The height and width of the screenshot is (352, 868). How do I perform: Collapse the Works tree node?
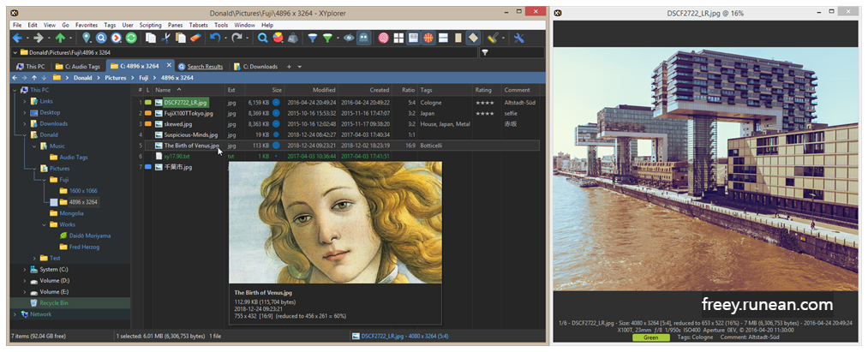(45, 224)
